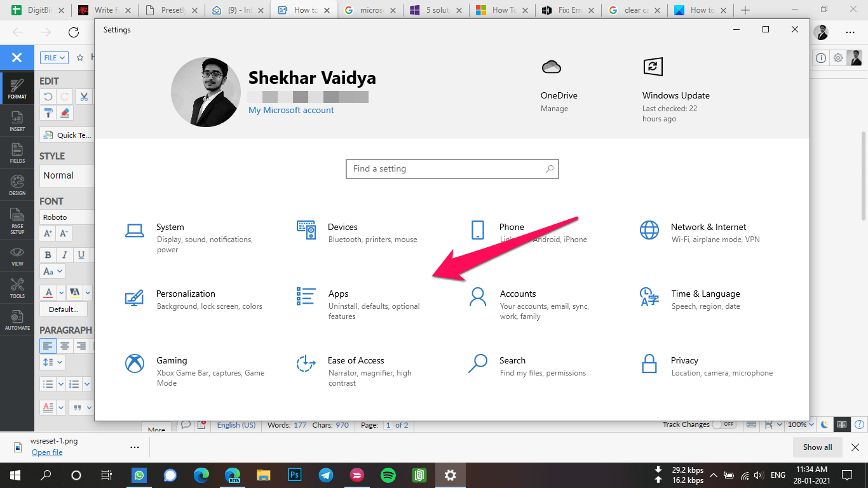Expand the font color arrow dropdown

(x=62, y=293)
